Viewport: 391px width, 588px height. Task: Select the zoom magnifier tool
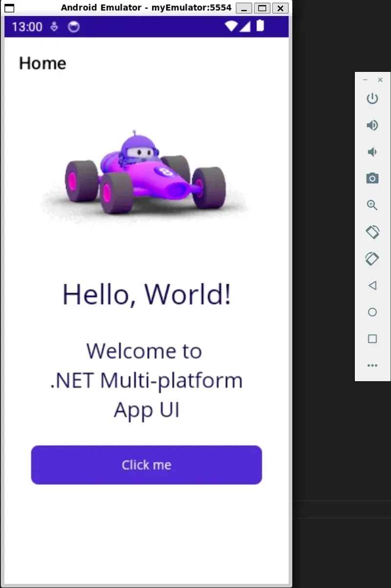(372, 205)
